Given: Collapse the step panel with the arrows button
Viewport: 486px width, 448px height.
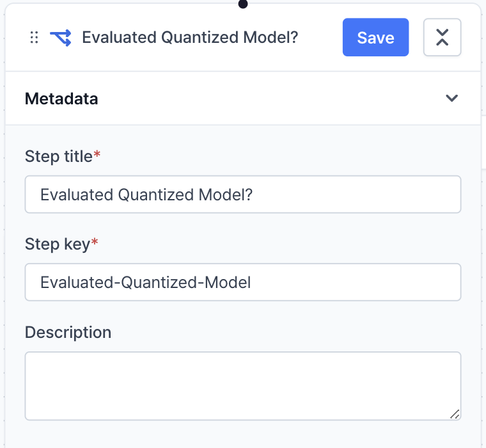Looking at the screenshot, I should pos(442,37).
